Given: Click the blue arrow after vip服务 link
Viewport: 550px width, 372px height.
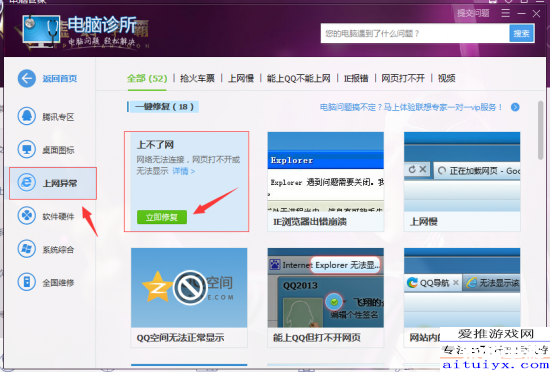Looking at the screenshot, I should [515, 107].
